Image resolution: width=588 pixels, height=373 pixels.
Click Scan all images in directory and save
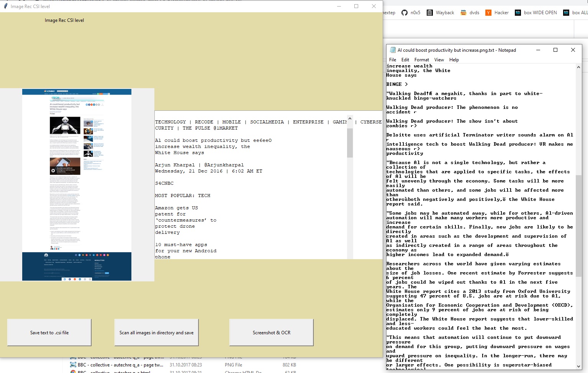[x=157, y=333]
